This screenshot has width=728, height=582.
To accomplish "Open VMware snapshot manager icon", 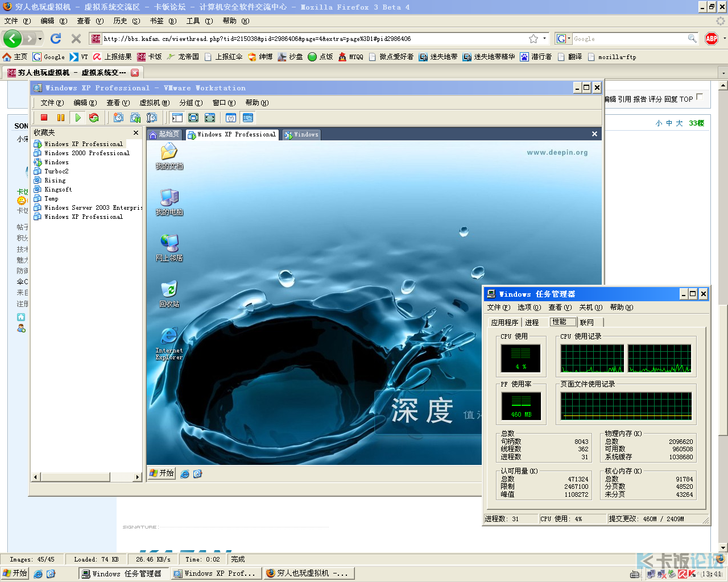I will pos(152,118).
